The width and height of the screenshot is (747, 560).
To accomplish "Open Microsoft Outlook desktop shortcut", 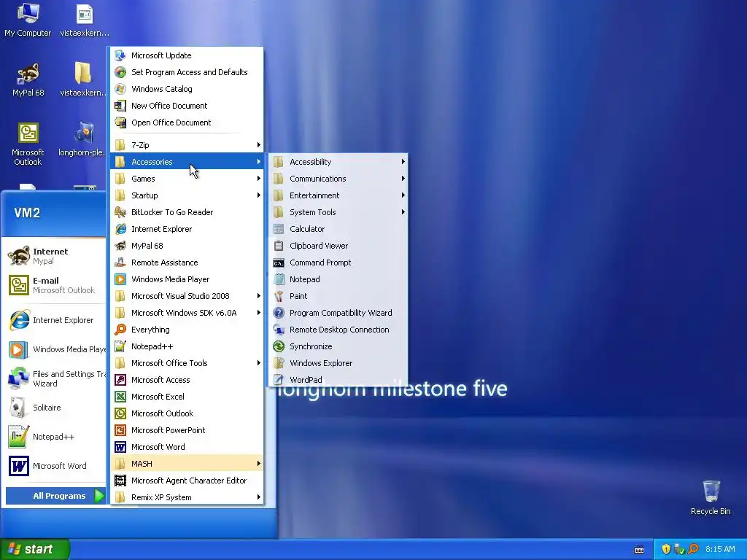I will pos(28,144).
